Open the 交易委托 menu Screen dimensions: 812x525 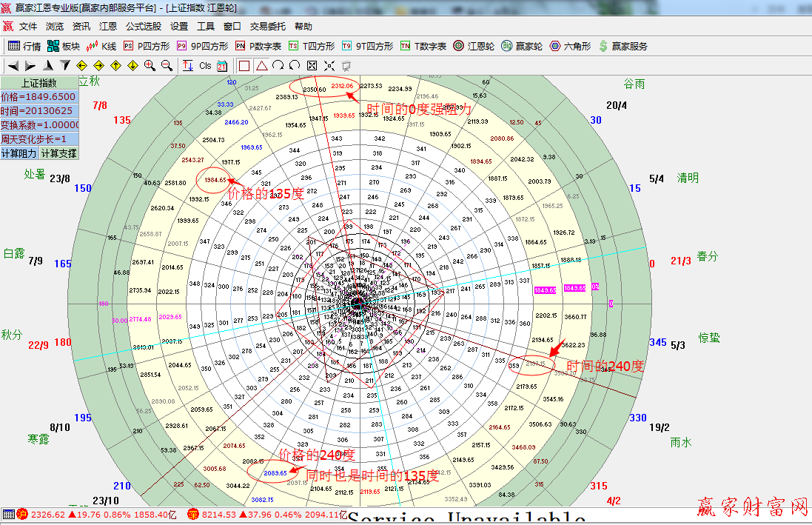pyautogui.click(x=267, y=26)
